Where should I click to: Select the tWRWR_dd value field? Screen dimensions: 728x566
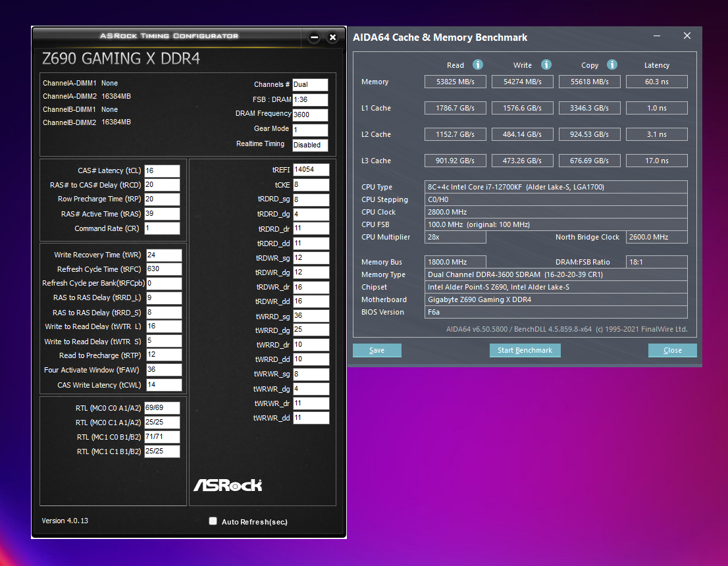tap(311, 418)
